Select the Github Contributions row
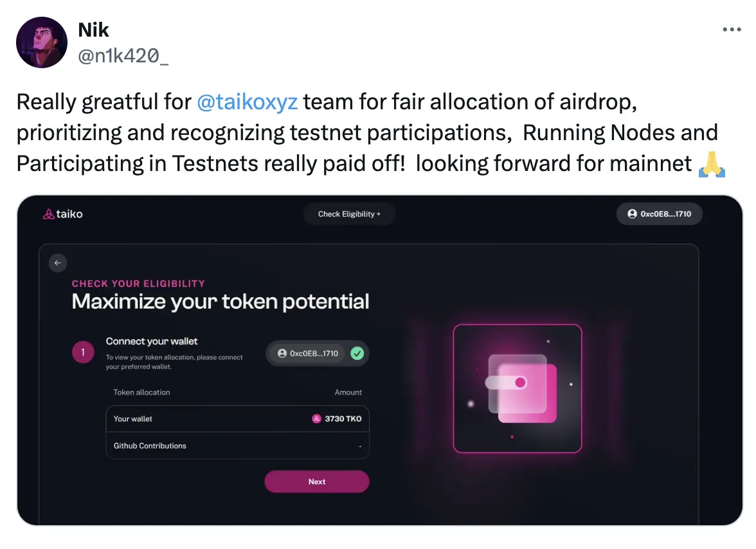756x549 pixels. tap(237, 446)
